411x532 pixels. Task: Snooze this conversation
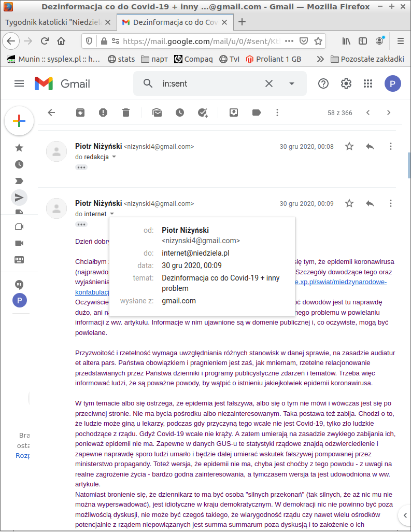(180, 113)
